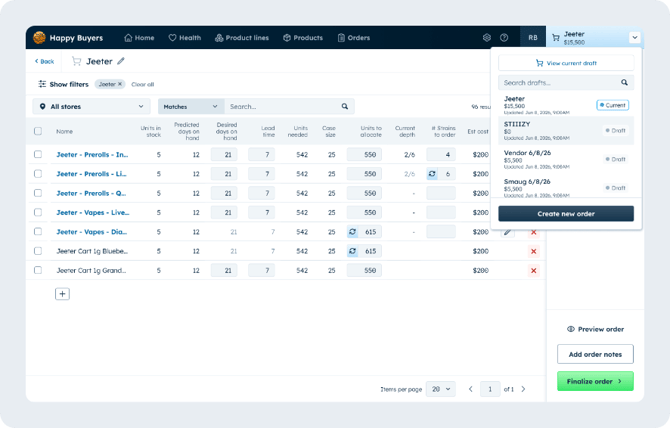Image resolution: width=670 pixels, height=428 pixels.
Task: Click Preview order
Action: click(595, 329)
